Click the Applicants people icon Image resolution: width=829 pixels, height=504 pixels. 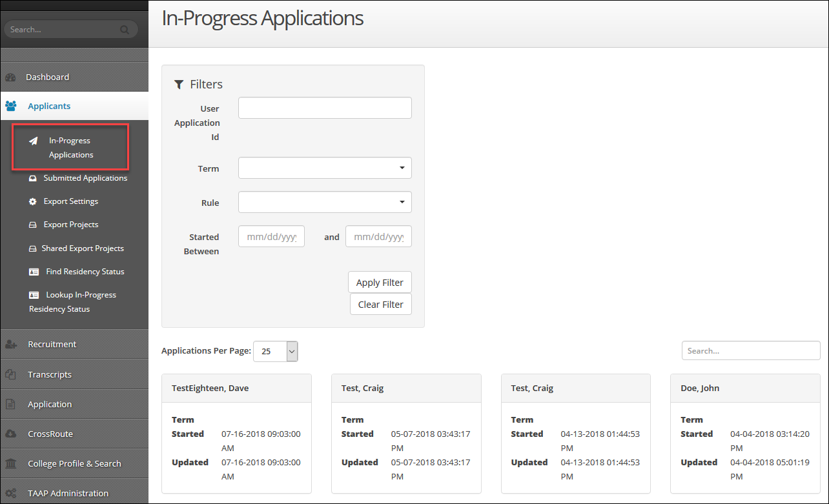tap(12, 105)
